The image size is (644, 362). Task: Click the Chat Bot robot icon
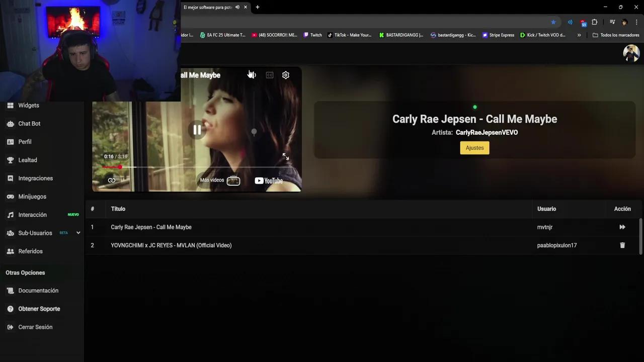coord(10,124)
